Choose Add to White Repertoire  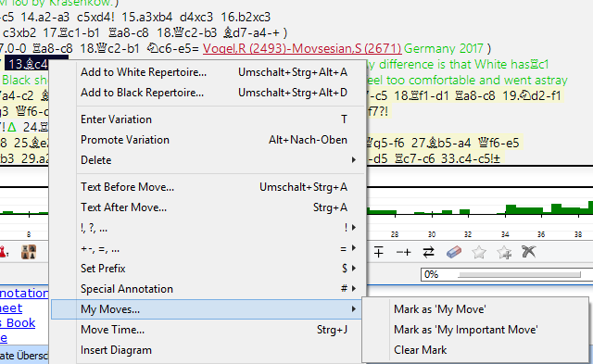[x=214, y=72]
